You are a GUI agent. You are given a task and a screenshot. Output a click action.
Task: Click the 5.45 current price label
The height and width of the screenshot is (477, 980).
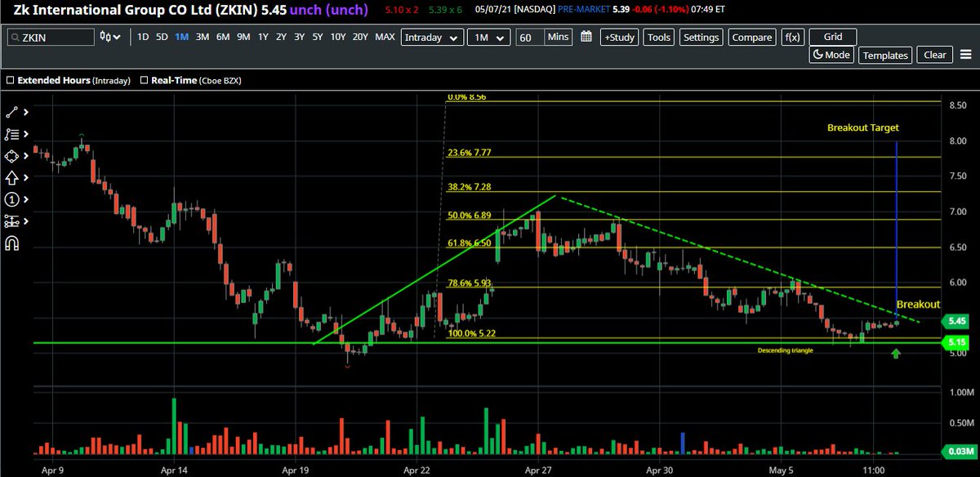(x=955, y=321)
